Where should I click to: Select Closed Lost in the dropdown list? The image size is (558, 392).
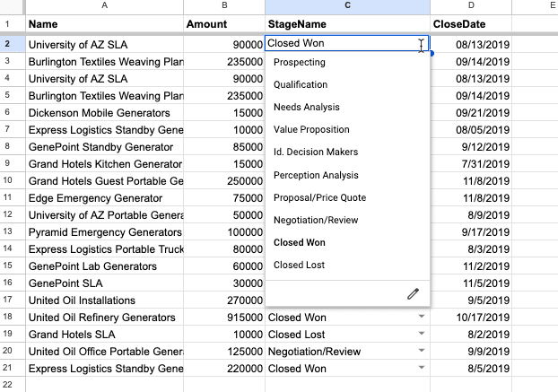(299, 265)
